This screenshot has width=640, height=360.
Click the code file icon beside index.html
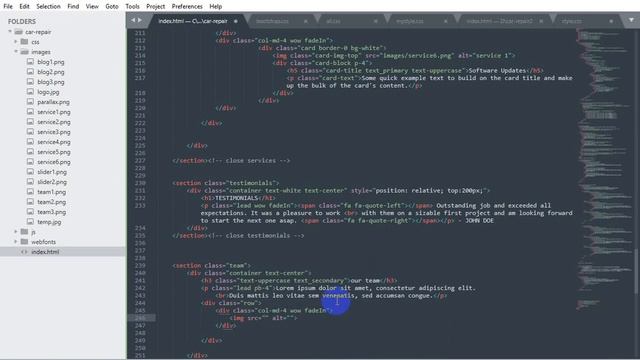[x=24, y=252]
